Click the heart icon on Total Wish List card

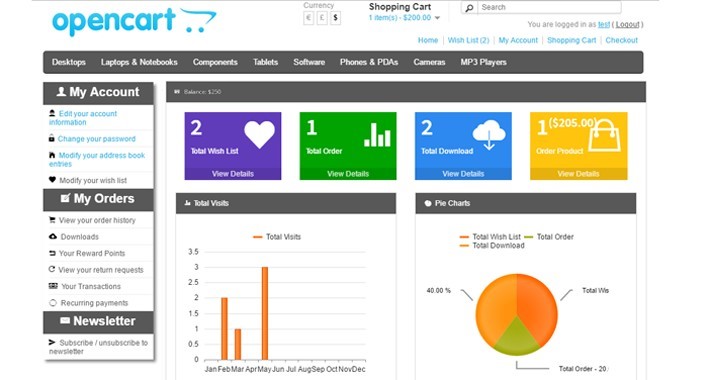(259, 134)
